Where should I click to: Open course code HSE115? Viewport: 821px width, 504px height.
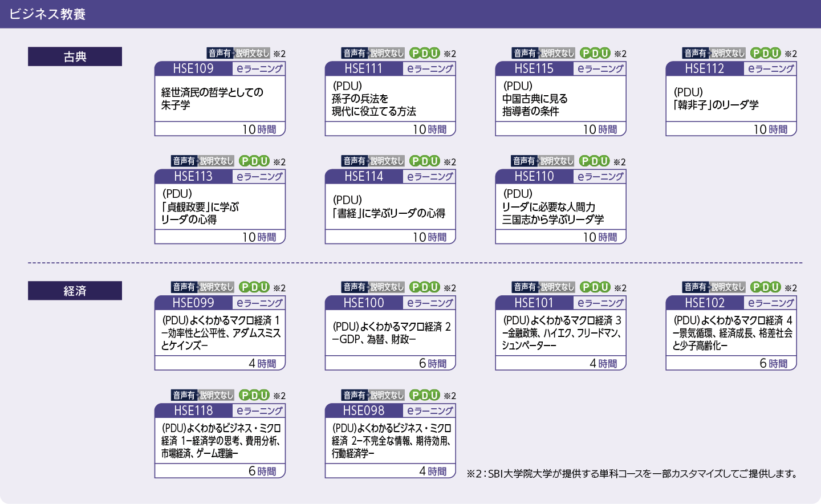[534, 68]
